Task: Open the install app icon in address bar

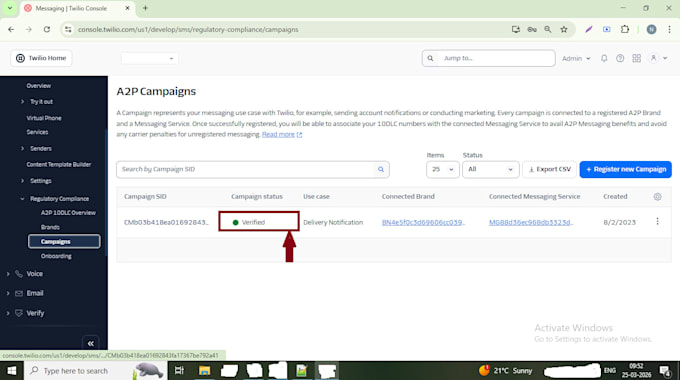Action: (x=516, y=29)
